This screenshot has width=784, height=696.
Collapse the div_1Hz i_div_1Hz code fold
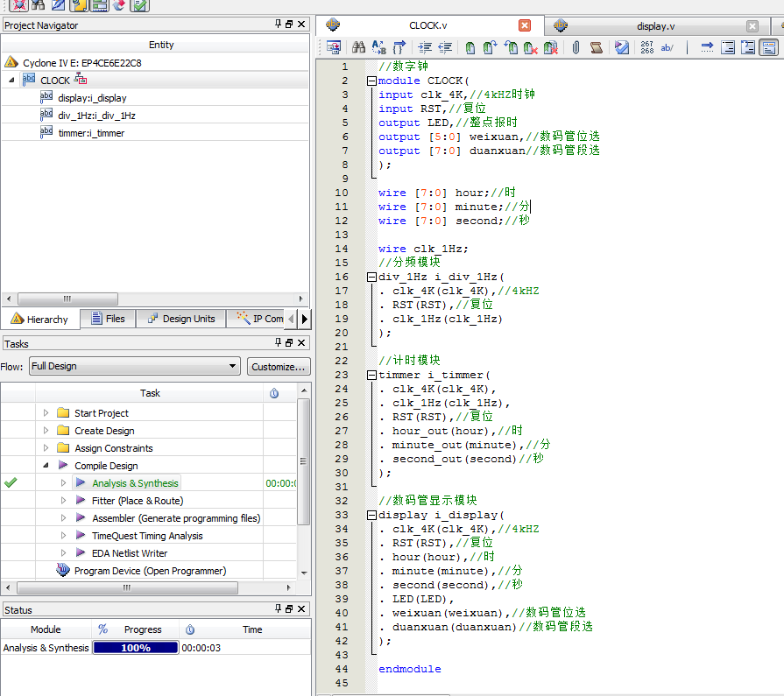click(371, 277)
